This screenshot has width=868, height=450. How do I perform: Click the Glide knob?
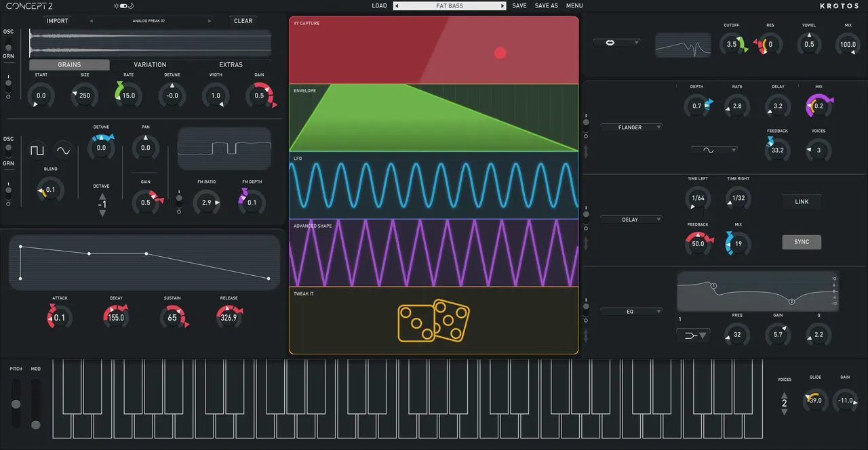[x=815, y=401]
